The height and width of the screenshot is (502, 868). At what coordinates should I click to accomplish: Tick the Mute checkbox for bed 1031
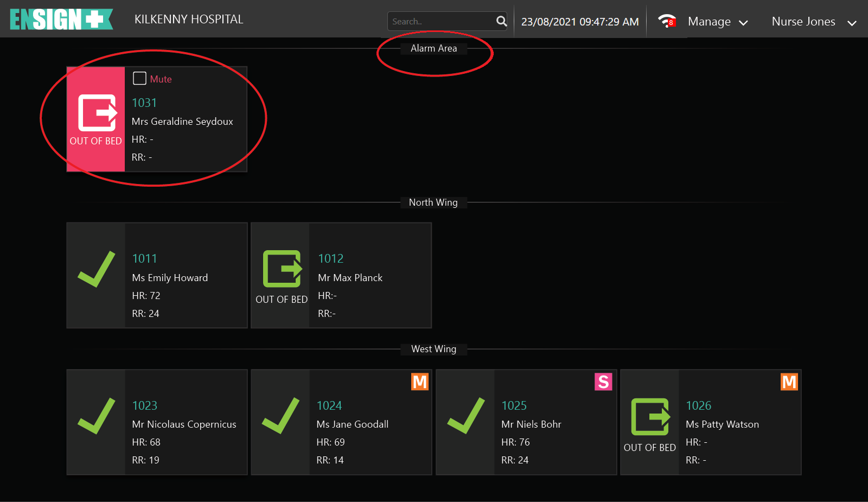(139, 79)
